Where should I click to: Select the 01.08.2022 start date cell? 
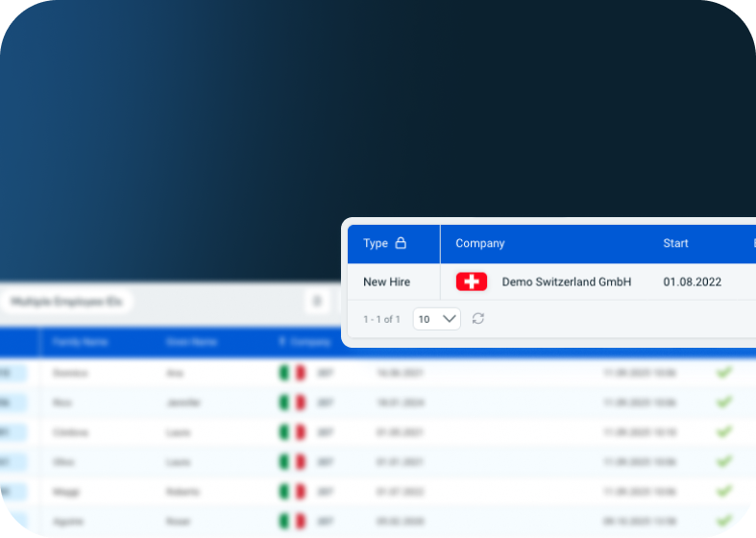coord(692,282)
